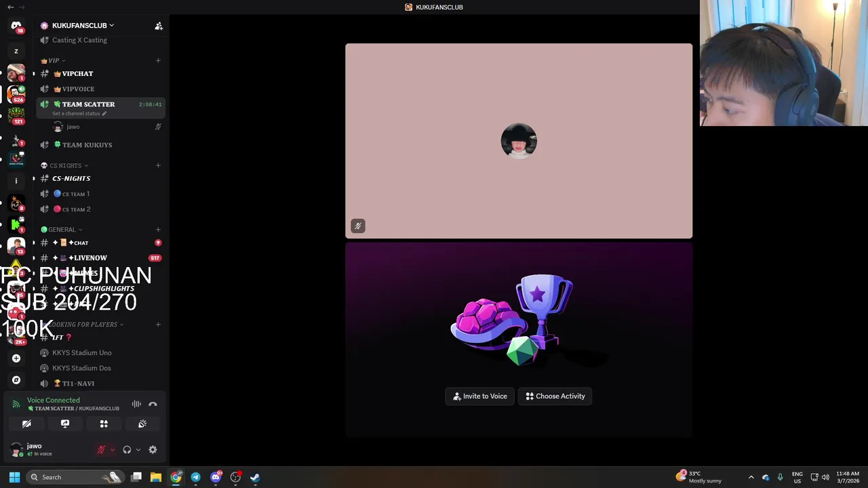
Task: Share your screen in voice panel
Action: tap(65, 424)
